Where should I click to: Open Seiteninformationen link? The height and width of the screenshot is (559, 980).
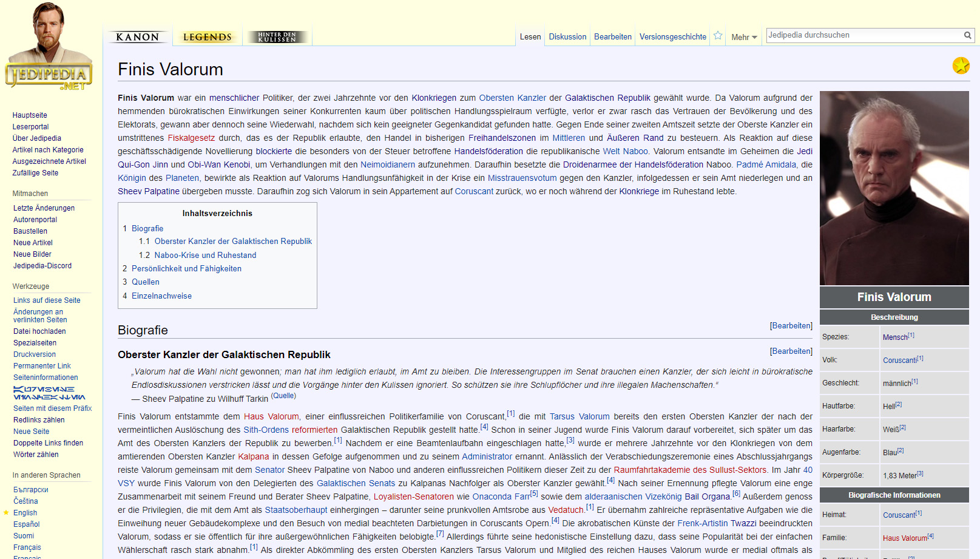[46, 378]
